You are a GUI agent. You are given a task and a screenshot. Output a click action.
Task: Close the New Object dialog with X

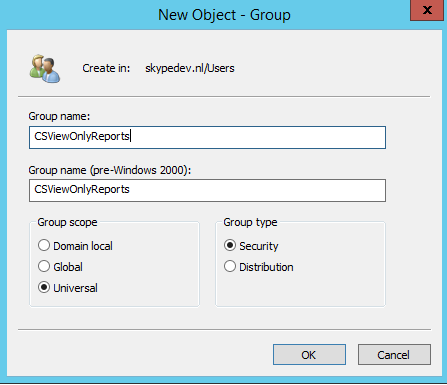coord(427,10)
